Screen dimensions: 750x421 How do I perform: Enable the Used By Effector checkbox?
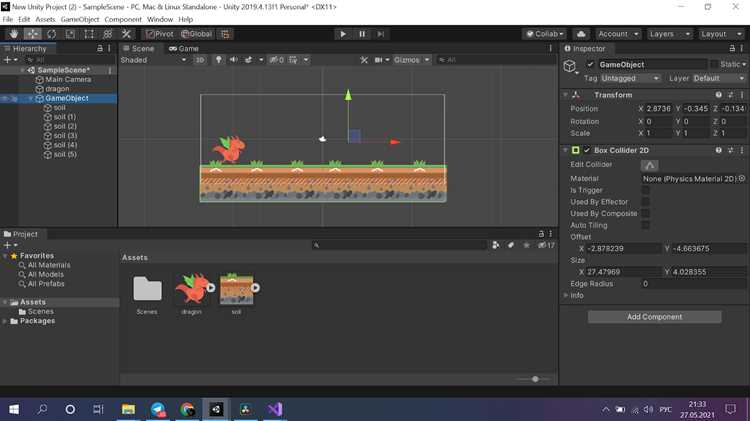pos(645,202)
